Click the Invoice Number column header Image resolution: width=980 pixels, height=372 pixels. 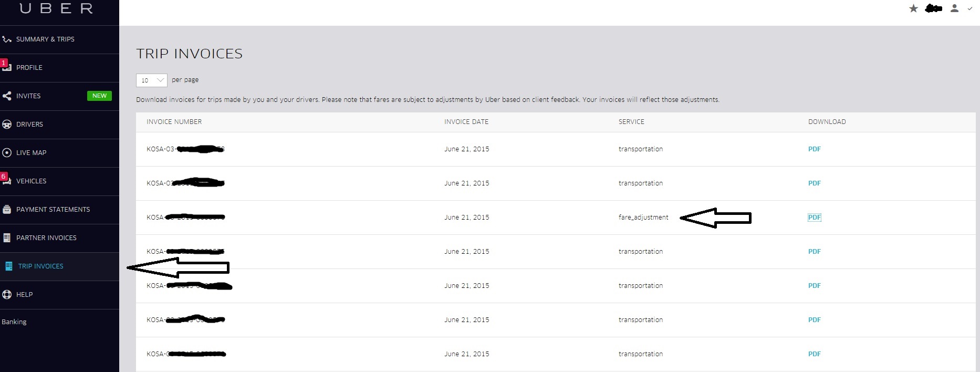tap(174, 122)
